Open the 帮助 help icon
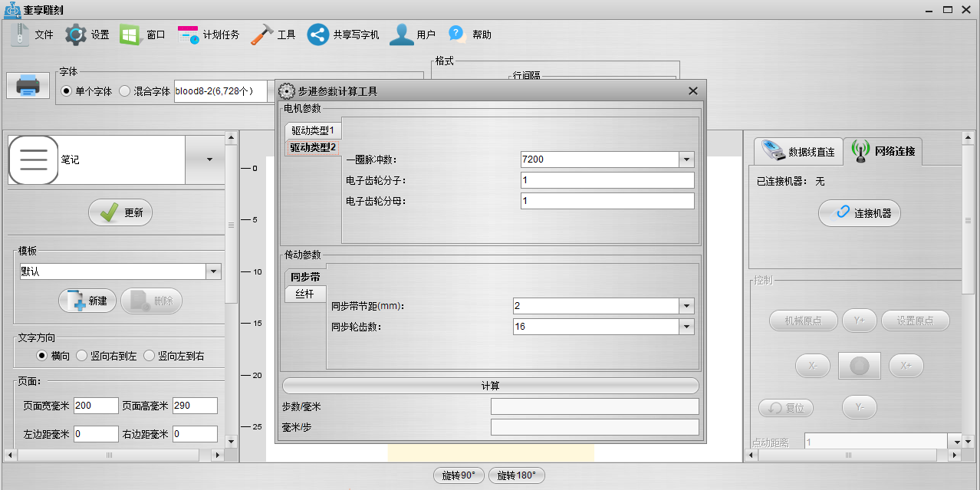This screenshot has width=980, height=490. click(458, 35)
